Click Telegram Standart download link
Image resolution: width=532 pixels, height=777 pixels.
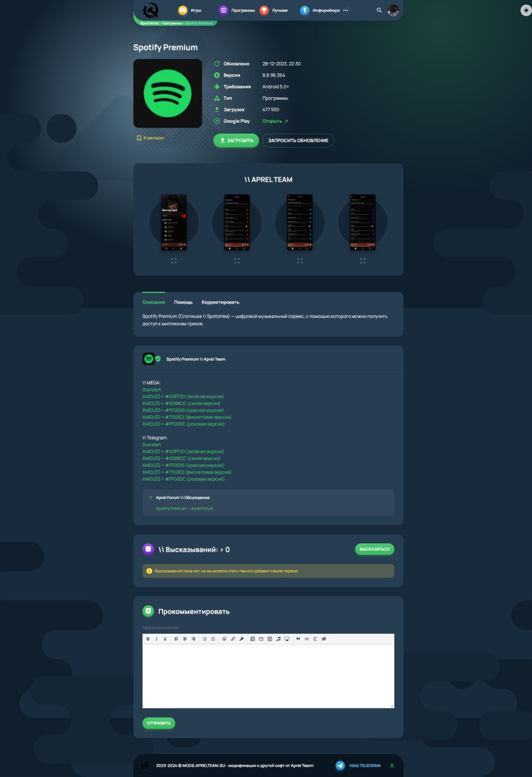coord(152,444)
